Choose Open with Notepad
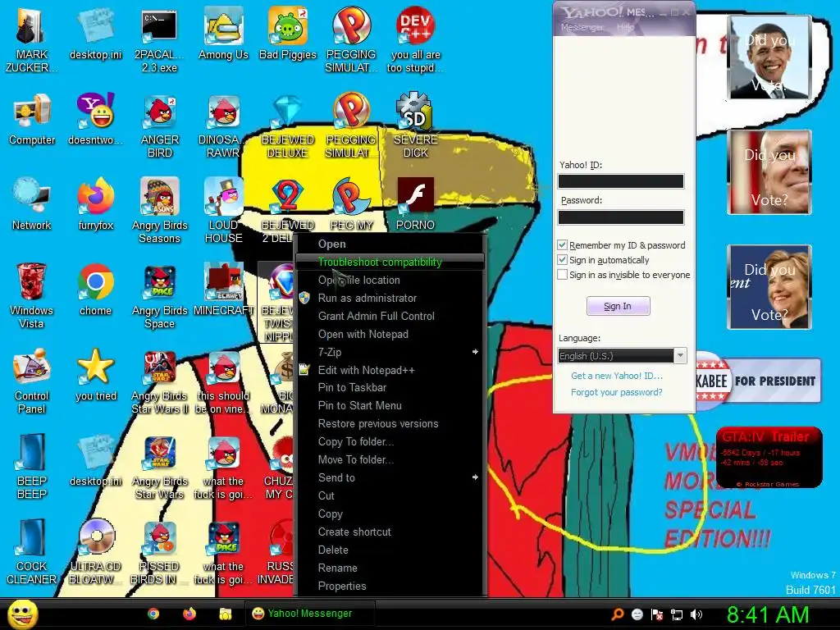840x630 pixels. (x=390, y=335)
